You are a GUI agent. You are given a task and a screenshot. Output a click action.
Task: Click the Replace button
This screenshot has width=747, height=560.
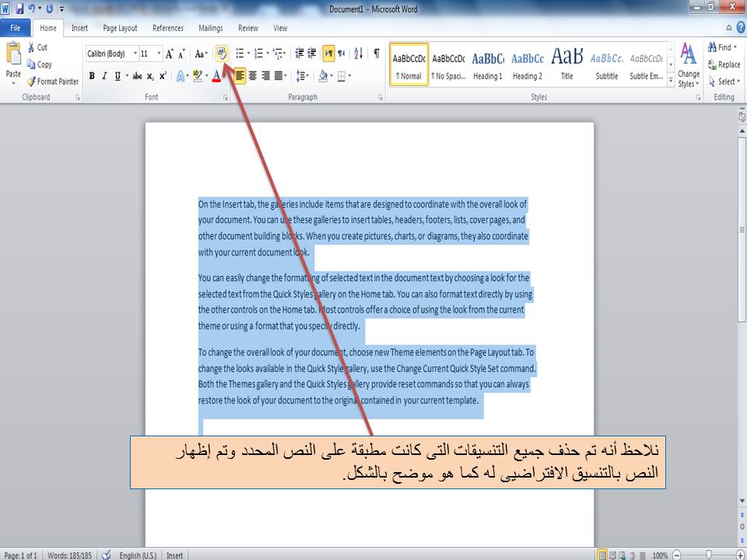point(724,65)
